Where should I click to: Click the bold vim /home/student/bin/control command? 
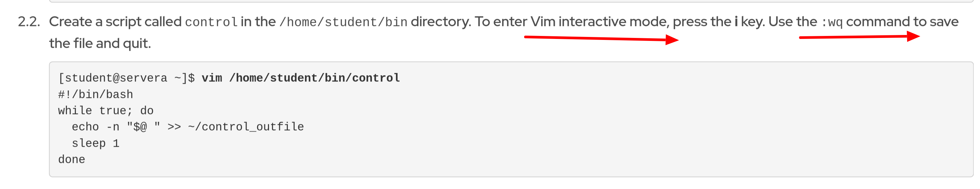tap(301, 78)
